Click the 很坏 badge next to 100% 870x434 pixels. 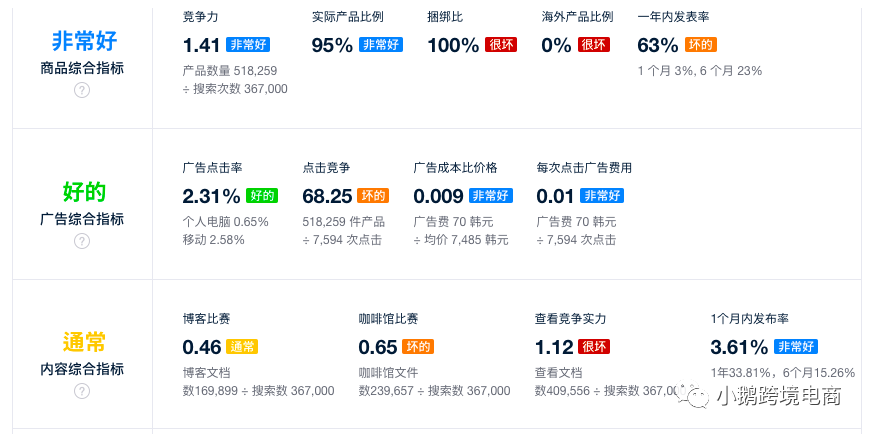coord(501,45)
